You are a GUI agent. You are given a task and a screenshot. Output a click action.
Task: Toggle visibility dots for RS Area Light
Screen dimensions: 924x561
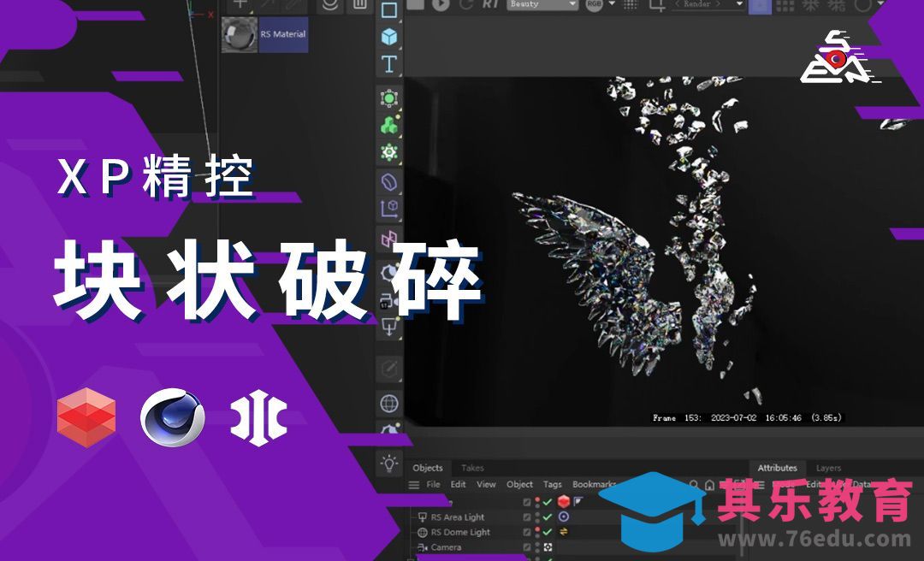click(536, 517)
